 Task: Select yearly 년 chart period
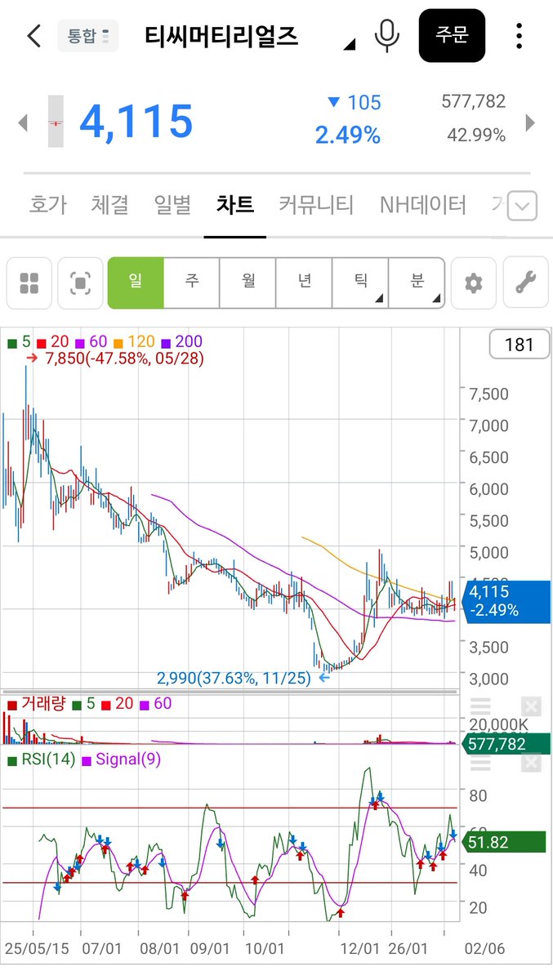click(304, 283)
